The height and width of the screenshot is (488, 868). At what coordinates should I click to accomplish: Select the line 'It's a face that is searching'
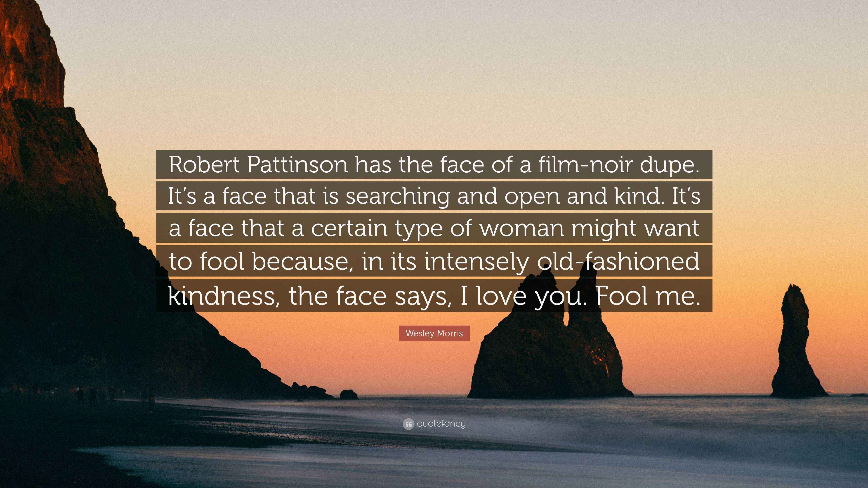point(434,196)
